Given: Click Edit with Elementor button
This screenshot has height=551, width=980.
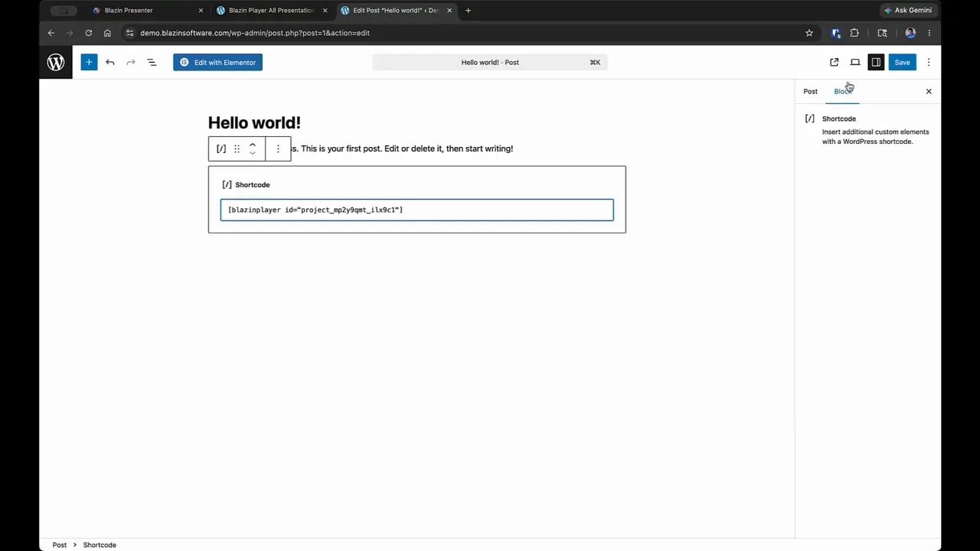Looking at the screenshot, I should tap(217, 62).
